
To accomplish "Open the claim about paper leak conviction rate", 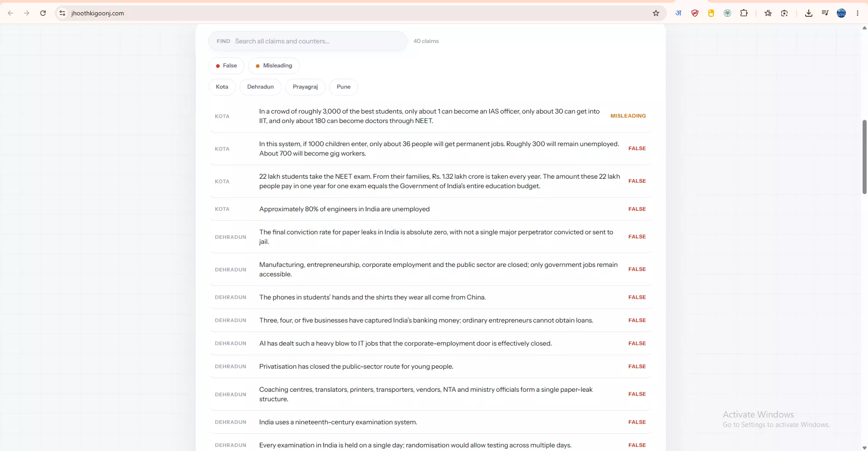I will click(430, 237).
